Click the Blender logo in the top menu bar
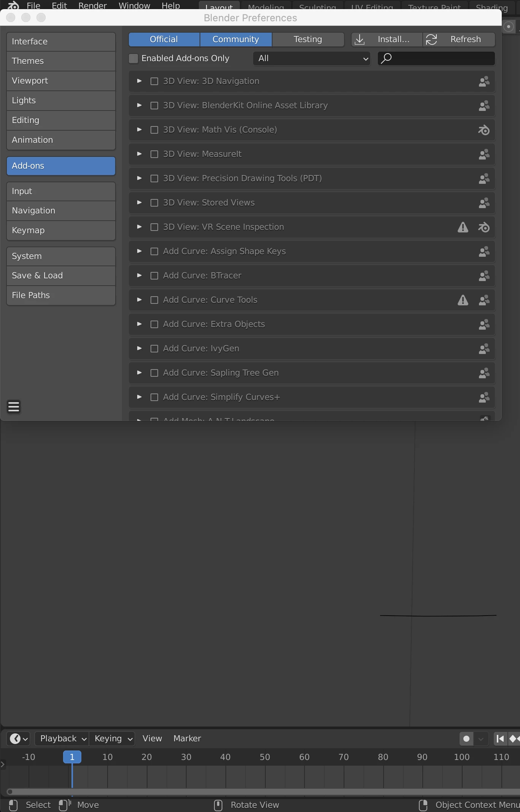 tap(13, 5)
